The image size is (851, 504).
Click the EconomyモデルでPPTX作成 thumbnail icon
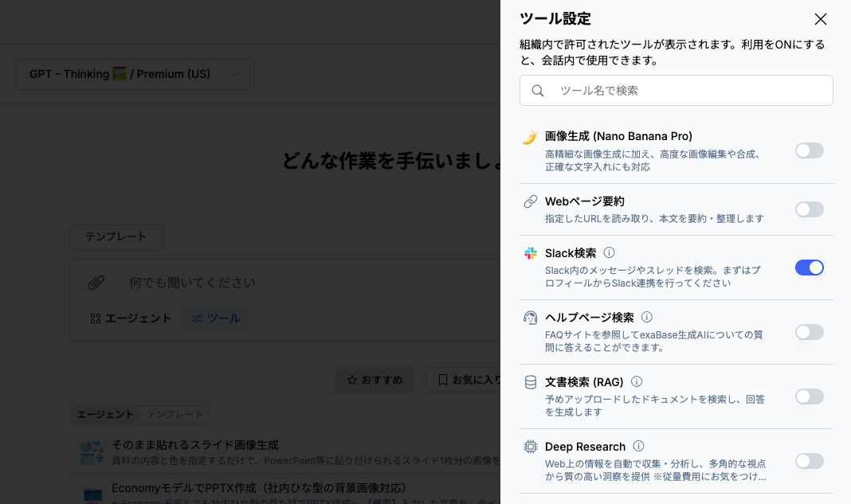pos(92,494)
